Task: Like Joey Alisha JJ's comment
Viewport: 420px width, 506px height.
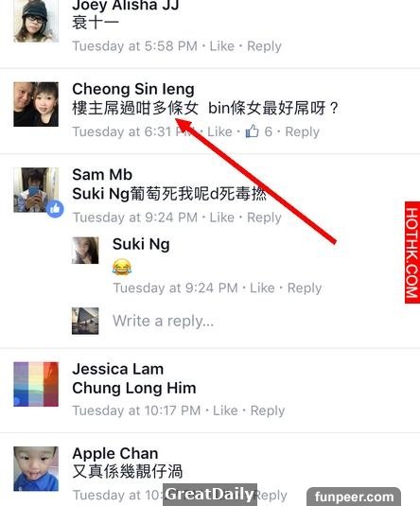Action: [221, 46]
